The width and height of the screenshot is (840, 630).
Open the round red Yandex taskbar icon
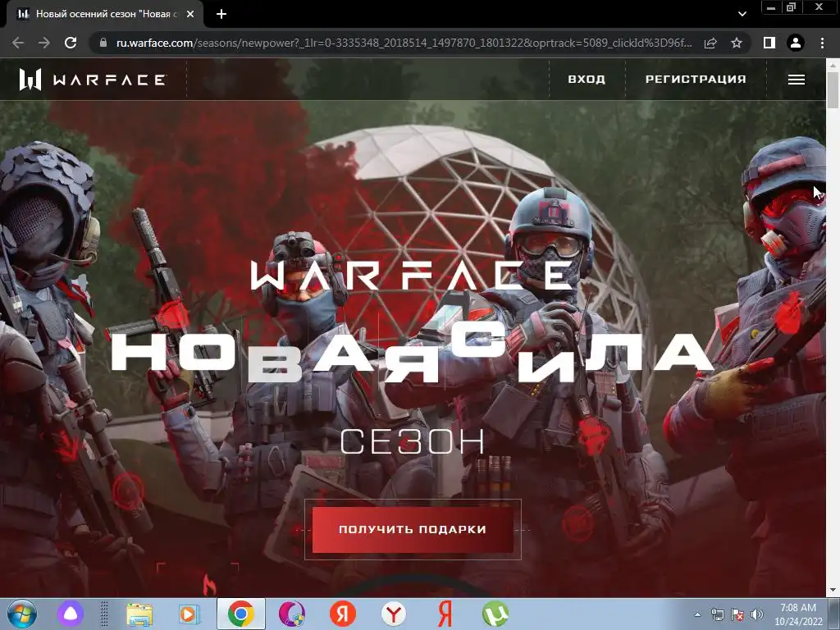(x=343, y=614)
